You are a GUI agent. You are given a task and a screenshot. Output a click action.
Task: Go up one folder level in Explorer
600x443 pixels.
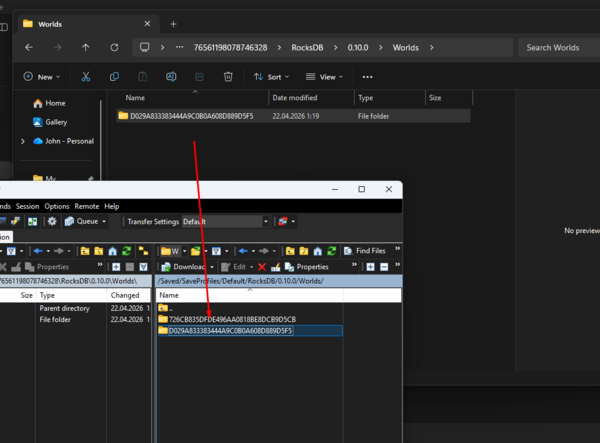click(x=85, y=47)
